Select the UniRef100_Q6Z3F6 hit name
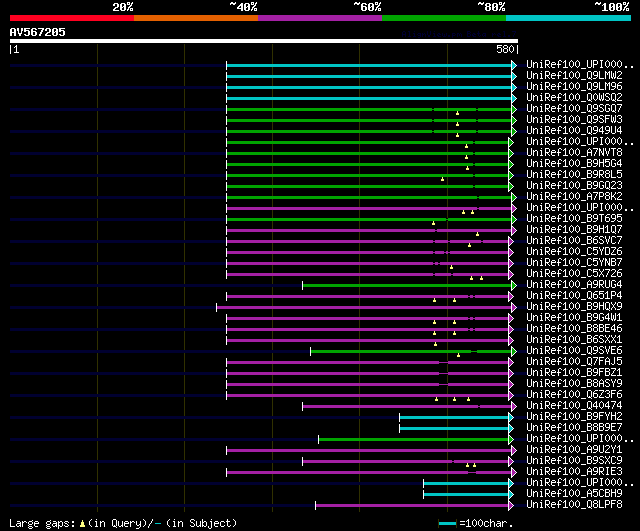 pyautogui.click(x=574, y=395)
